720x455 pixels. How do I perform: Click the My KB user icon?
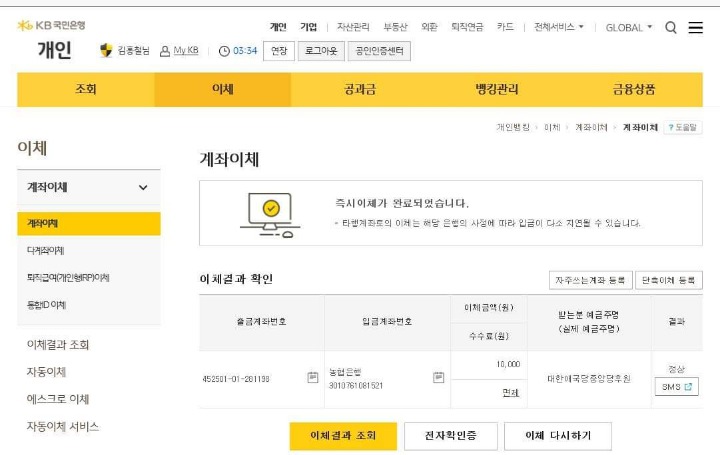(x=164, y=51)
